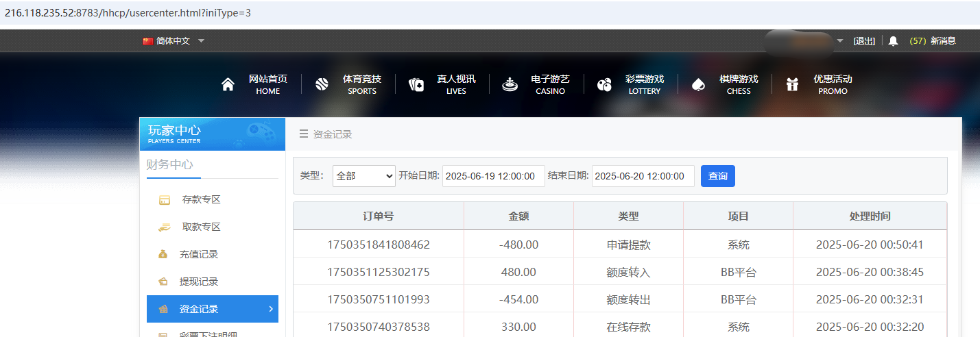Click the 2025-06-20 00:38:45 time cell
The width and height of the screenshot is (980, 337).
click(870, 272)
